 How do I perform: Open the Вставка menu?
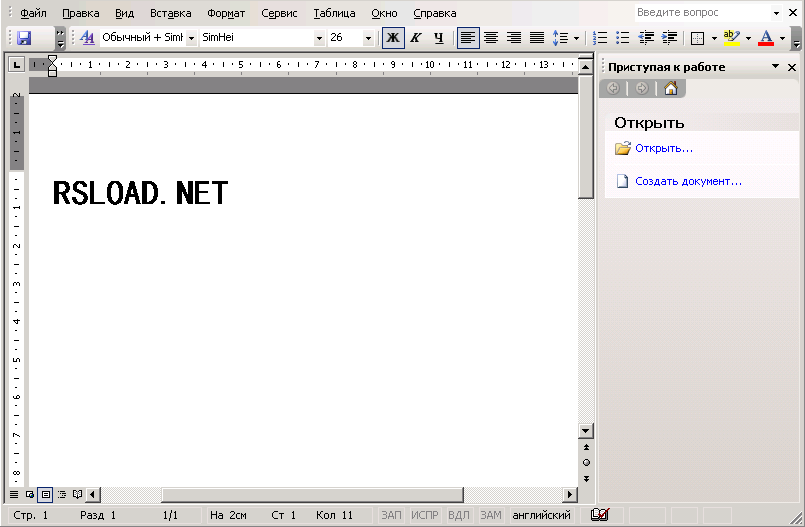click(170, 13)
